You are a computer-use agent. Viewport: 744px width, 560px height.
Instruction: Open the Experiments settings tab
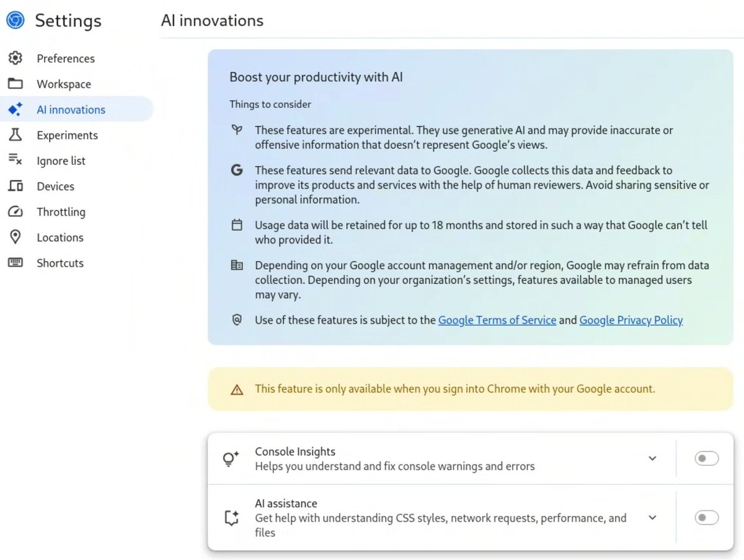click(x=77, y=135)
